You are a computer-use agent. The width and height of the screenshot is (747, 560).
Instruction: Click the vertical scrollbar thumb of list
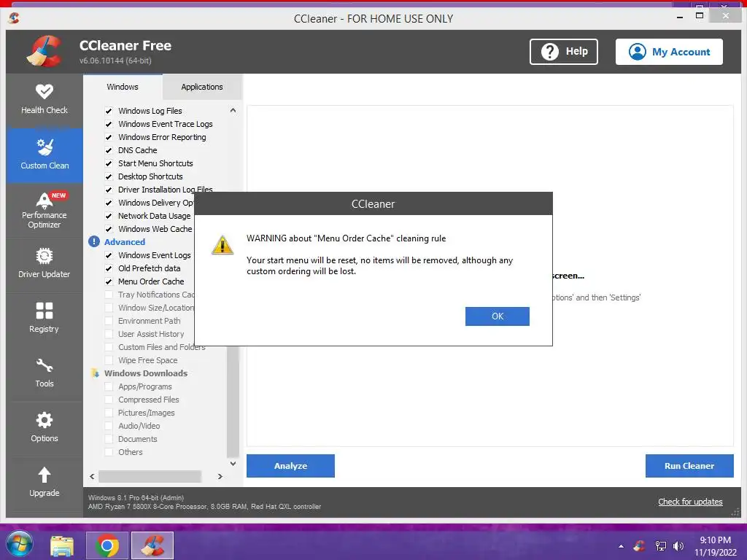pyautogui.click(x=233, y=402)
